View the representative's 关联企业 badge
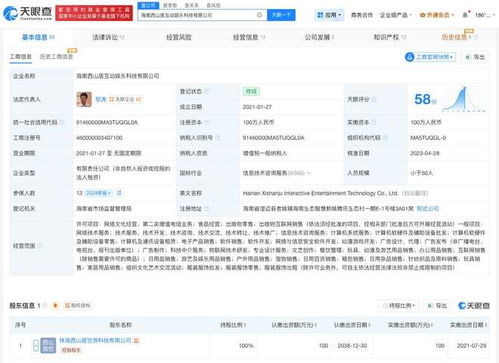Image resolution: width=499 pixels, height=363 pixels. pos(125,99)
